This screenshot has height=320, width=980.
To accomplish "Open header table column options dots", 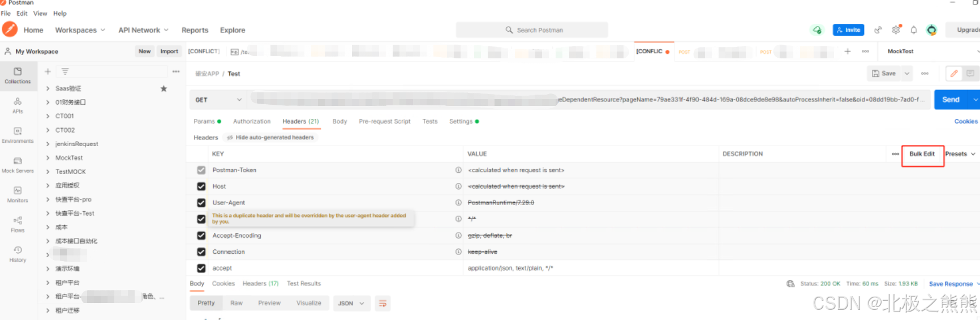I will [895, 154].
